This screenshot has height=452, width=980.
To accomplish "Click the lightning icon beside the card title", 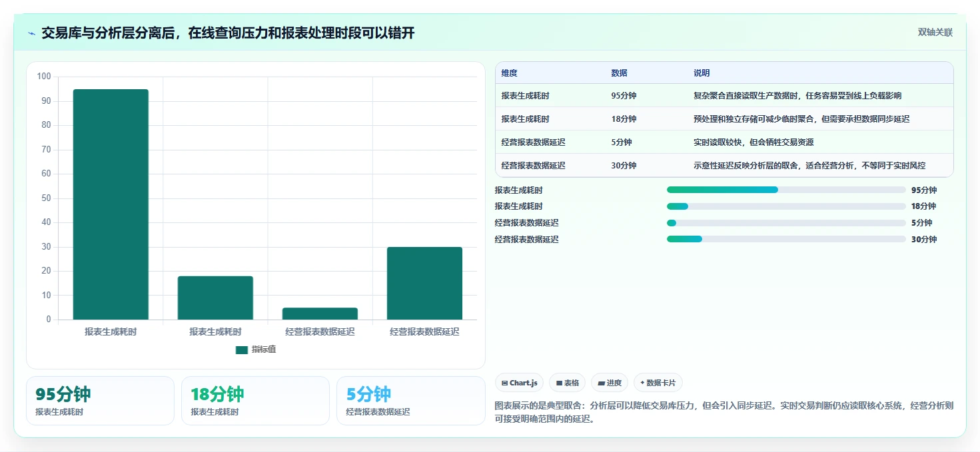I will click(31, 33).
